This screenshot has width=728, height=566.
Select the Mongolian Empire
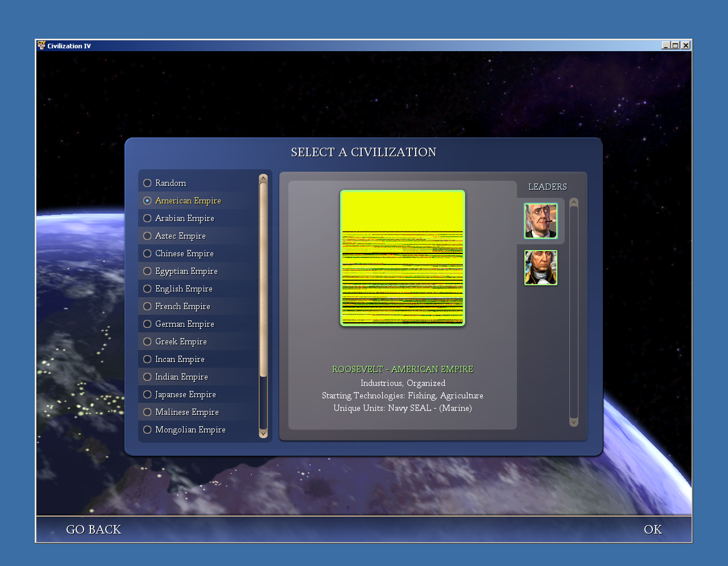[x=147, y=430]
